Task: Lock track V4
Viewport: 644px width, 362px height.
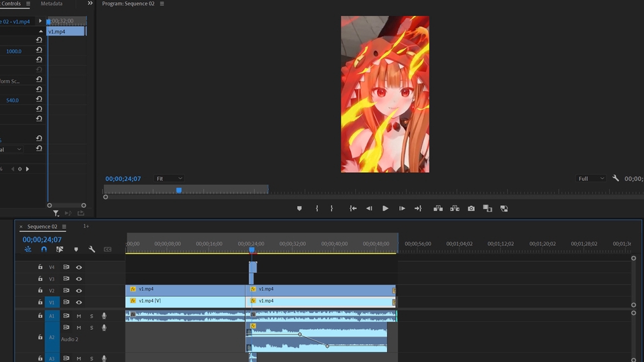Action: pyautogui.click(x=40, y=267)
